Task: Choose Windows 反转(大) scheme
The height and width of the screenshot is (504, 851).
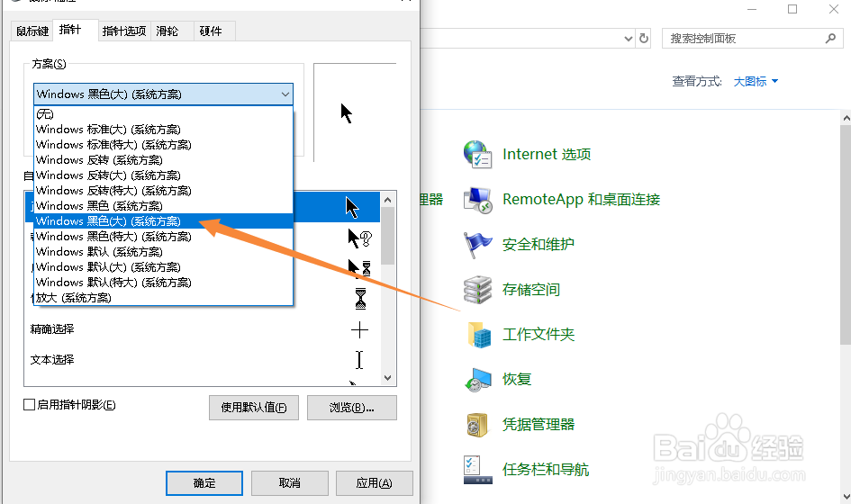Action: click(x=163, y=175)
